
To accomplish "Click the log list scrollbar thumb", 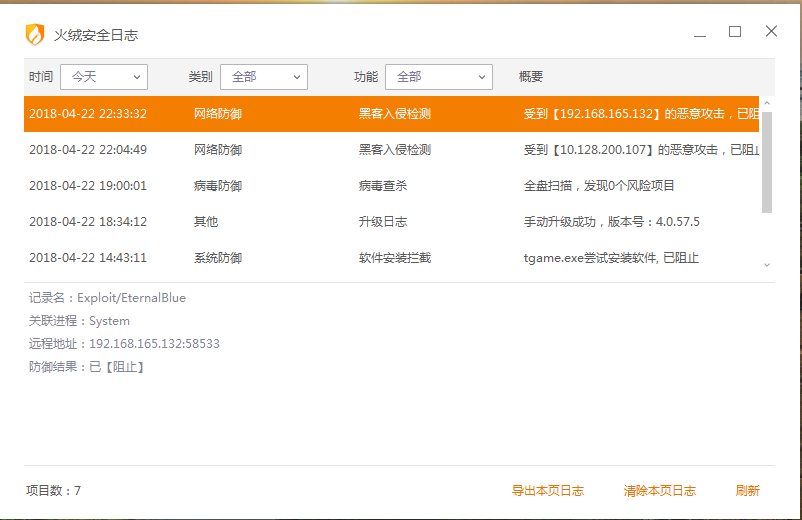I will [x=767, y=160].
